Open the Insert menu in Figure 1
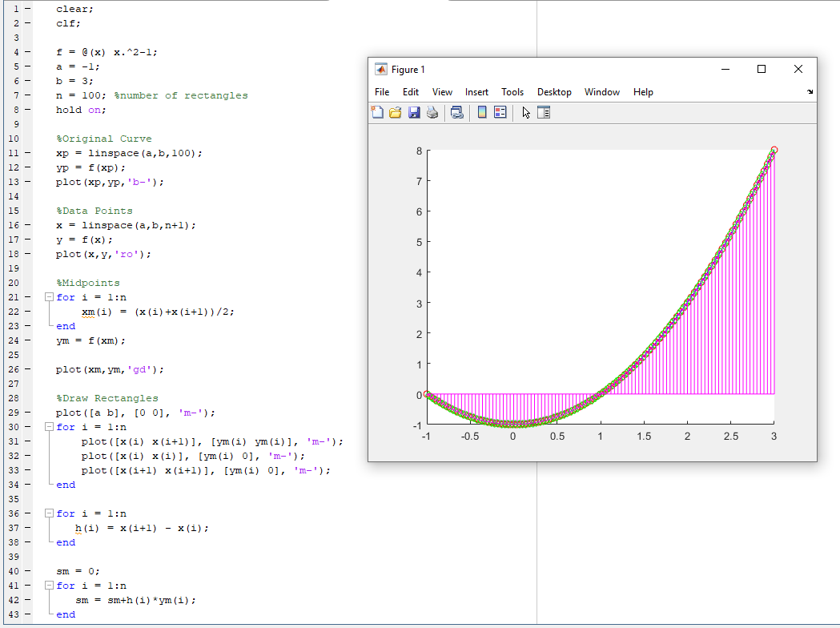This screenshot has height=628, width=840. coord(476,92)
